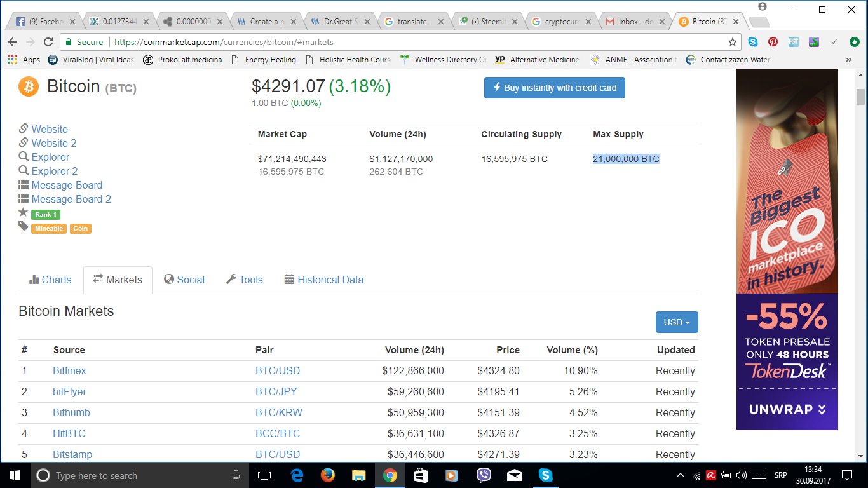Open the Message Board link
Image resolution: width=868 pixels, height=488 pixels.
pyautogui.click(x=67, y=185)
